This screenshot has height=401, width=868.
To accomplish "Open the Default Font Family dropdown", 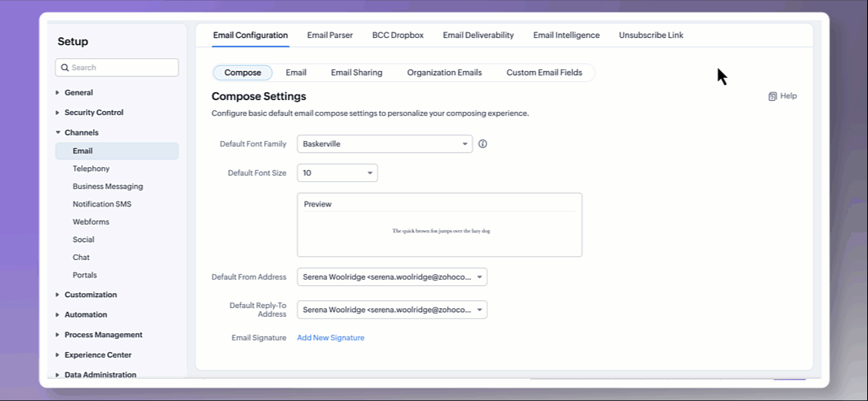I will click(x=385, y=144).
